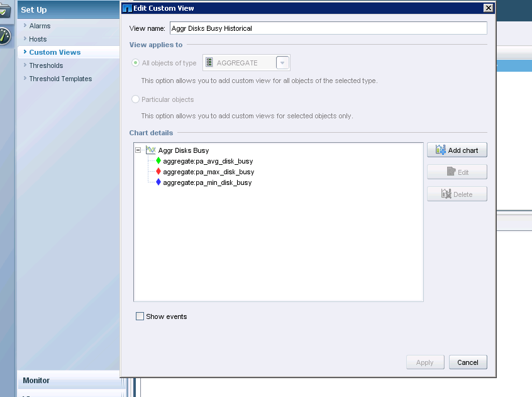Viewport: 532px width, 397px height.
Task: Open Threshold Templates in Set Up menu
Action: pos(60,79)
